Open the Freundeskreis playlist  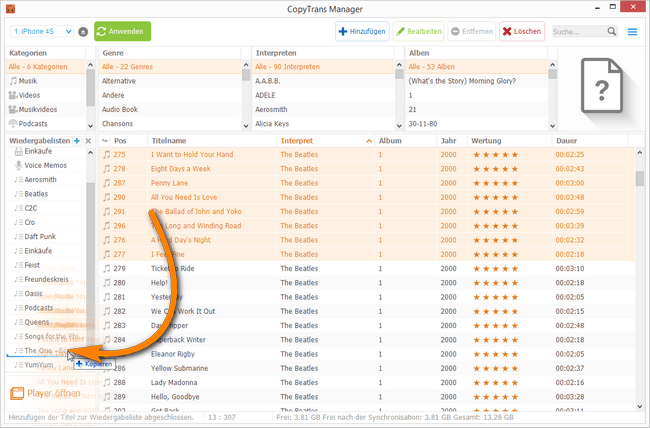pyautogui.click(x=46, y=280)
